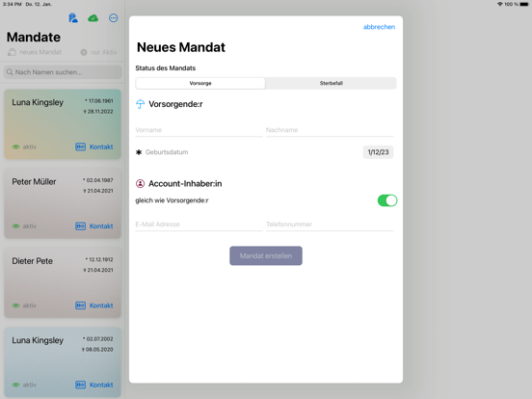Tap the 3:34 PM clock in status bar
This screenshot has height=399, width=532.
[x=13, y=4]
